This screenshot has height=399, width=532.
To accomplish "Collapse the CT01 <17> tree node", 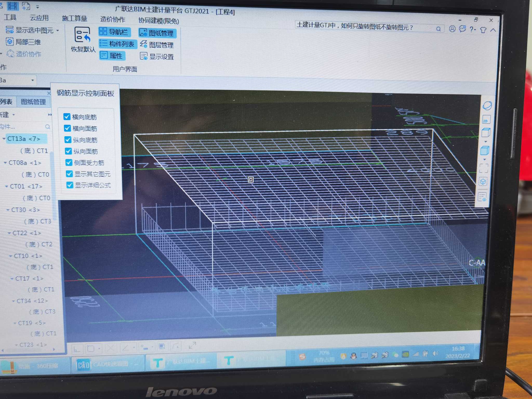I will click(x=6, y=186).
